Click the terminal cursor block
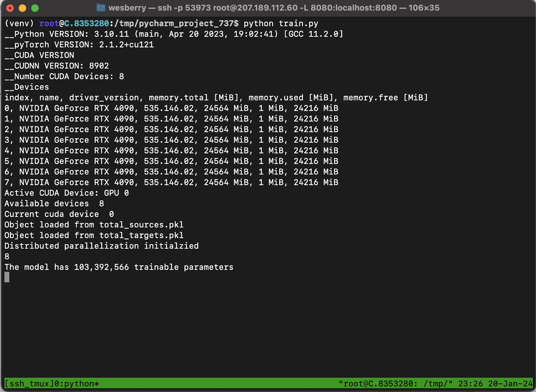The height and width of the screenshot is (392, 536). (x=7, y=277)
